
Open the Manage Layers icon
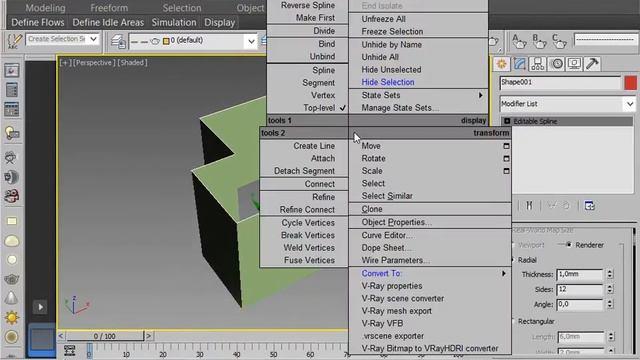point(118,41)
